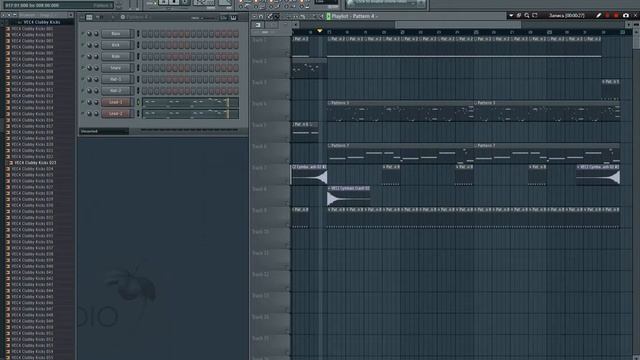Screen dimensions: 640x360
Task: Mute the Bass channel LED
Action: [82, 33]
